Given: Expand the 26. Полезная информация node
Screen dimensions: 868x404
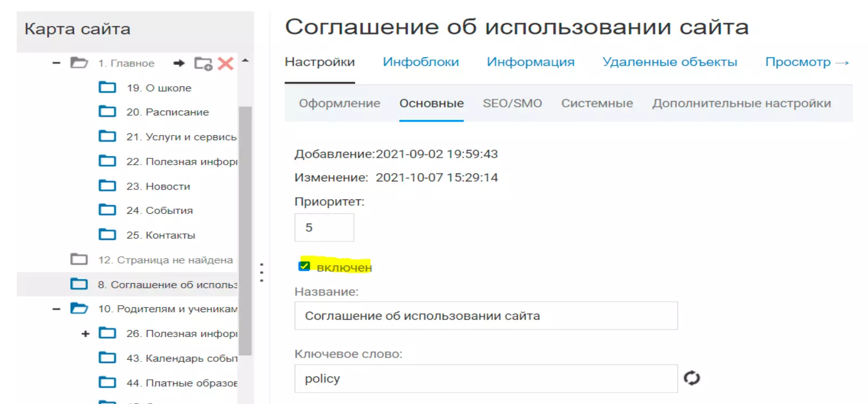Looking at the screenshot, I should coord(85,334).
